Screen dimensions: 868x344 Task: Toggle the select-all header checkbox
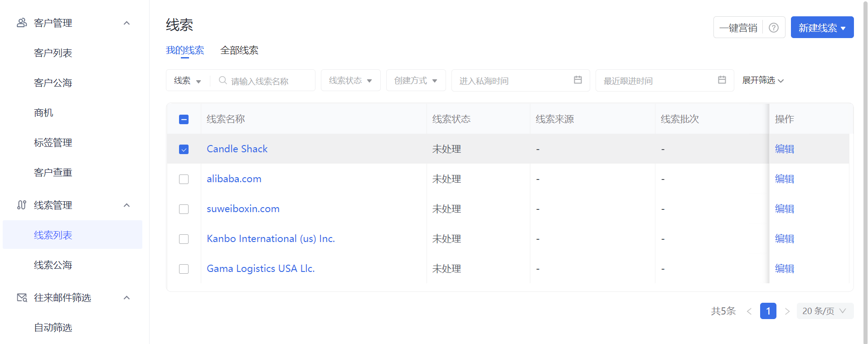tap(184, 119)
